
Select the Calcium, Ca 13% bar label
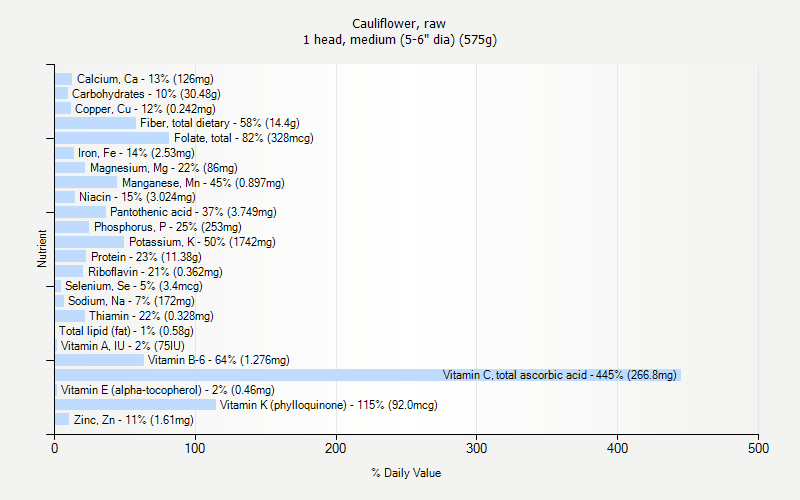point(145,79)
